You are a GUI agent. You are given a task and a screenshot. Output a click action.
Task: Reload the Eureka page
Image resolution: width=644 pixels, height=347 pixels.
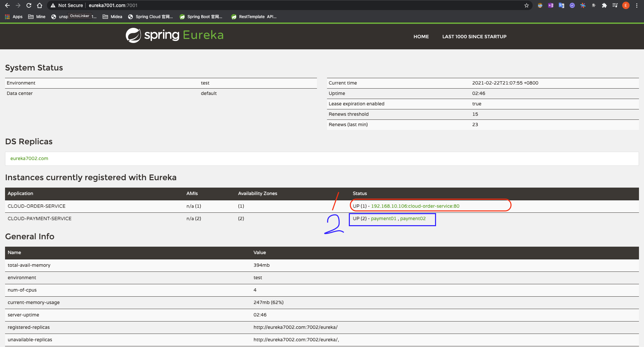pyautogui.click(x=29, y=5)
